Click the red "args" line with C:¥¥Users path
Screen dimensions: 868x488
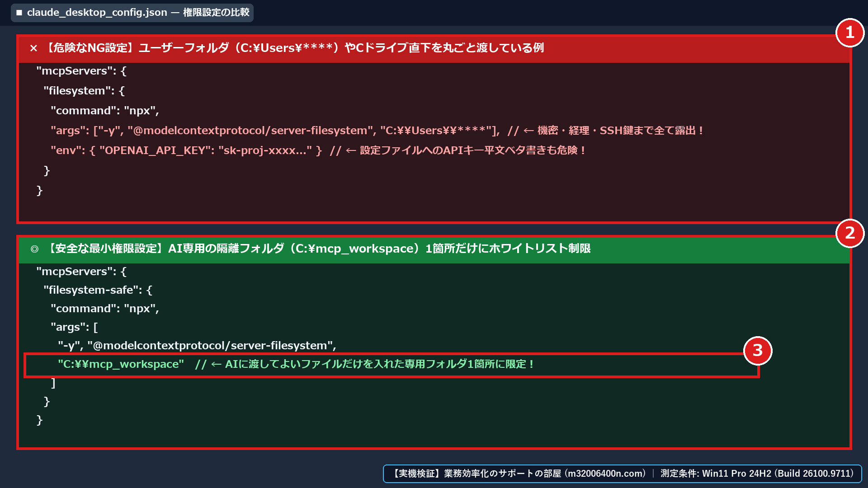377,131
